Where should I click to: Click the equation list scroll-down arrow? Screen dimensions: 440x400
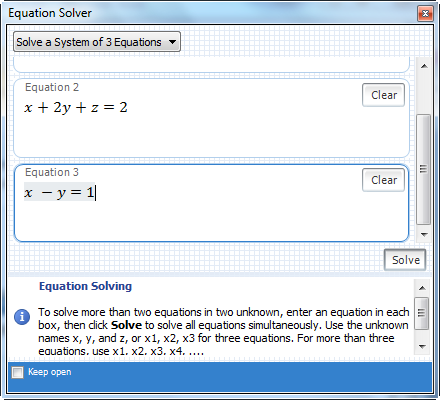[x=424, y=235]
